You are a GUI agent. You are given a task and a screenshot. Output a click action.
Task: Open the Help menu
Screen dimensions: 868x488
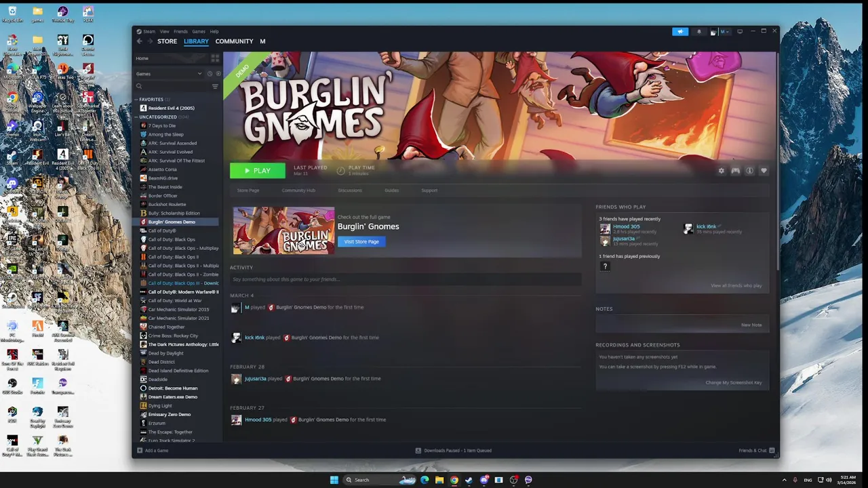214,31
